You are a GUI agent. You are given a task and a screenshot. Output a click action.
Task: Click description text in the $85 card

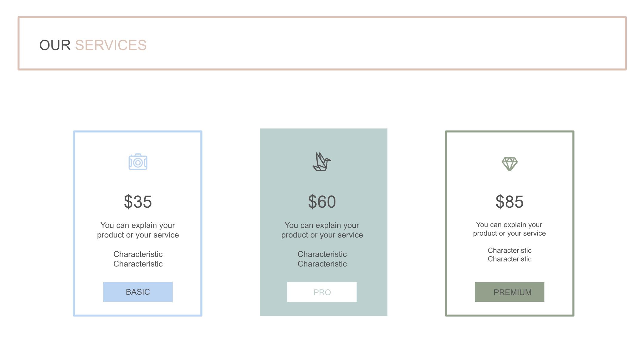click(x=510, y=229)
